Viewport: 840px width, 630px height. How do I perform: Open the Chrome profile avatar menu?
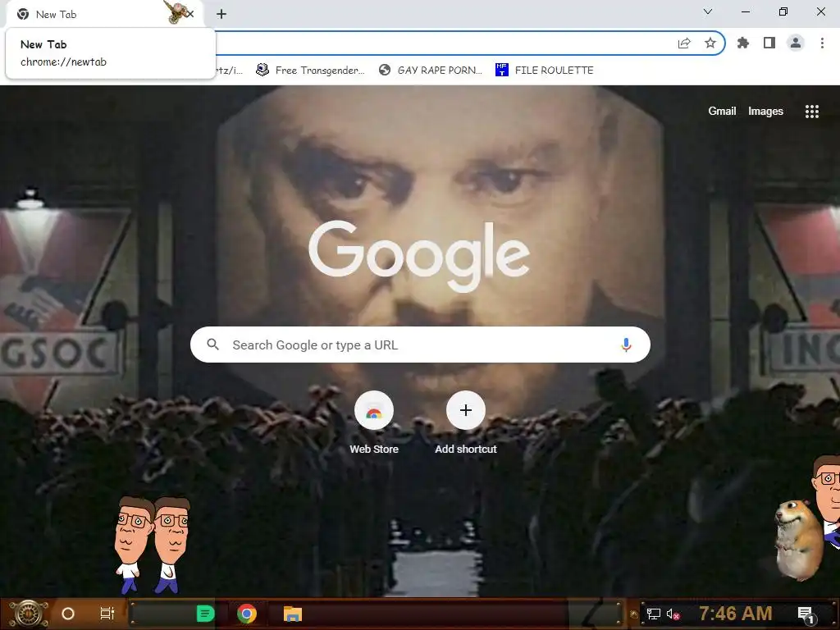(x=796, y=43)
